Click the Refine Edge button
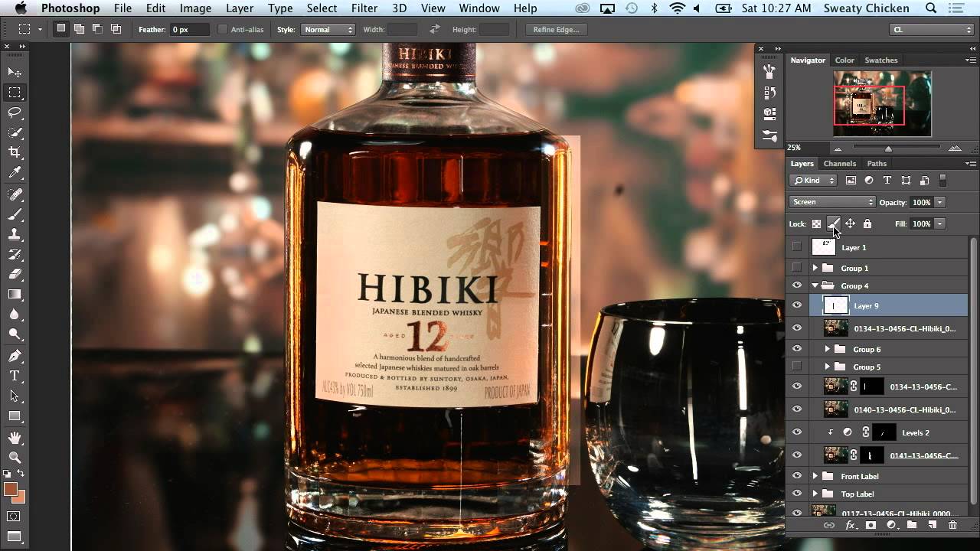 click(x=556, y=29)
